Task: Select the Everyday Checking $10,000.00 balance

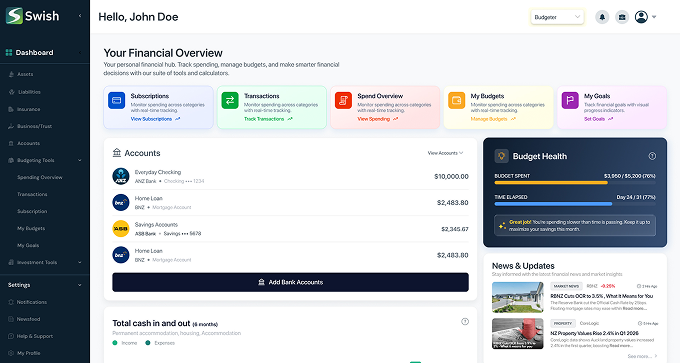Action: click(x=451, y=177)
